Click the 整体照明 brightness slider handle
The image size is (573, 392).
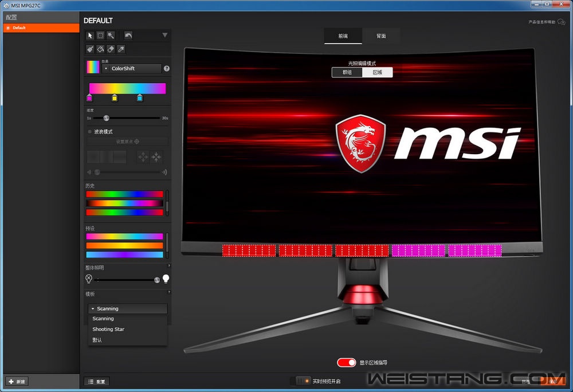pyautogui.click(x=157, y=280)
